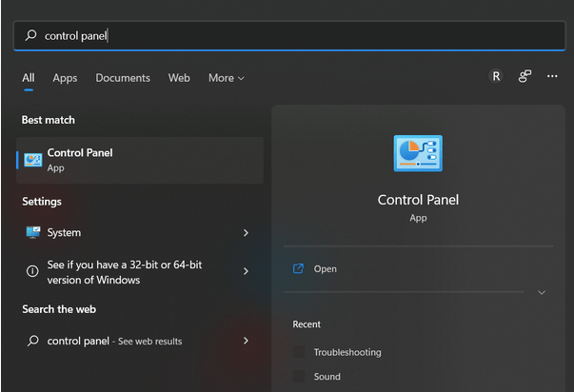Click the icon next to Sound
Viewport: 574px width, 392px height.
(299, 376)
